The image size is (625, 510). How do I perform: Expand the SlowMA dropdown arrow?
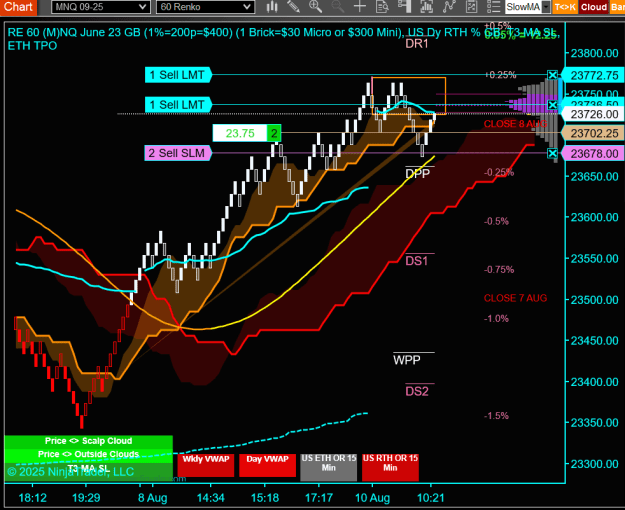546,7
